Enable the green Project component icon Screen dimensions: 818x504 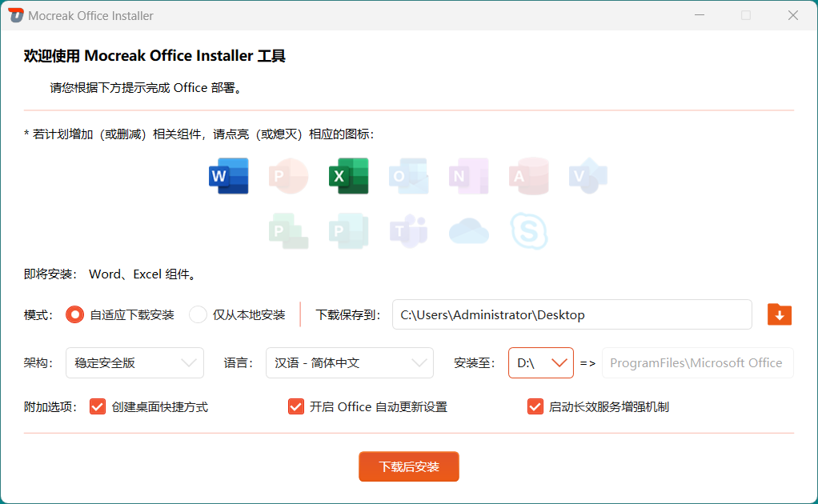[x=288, y=231]
